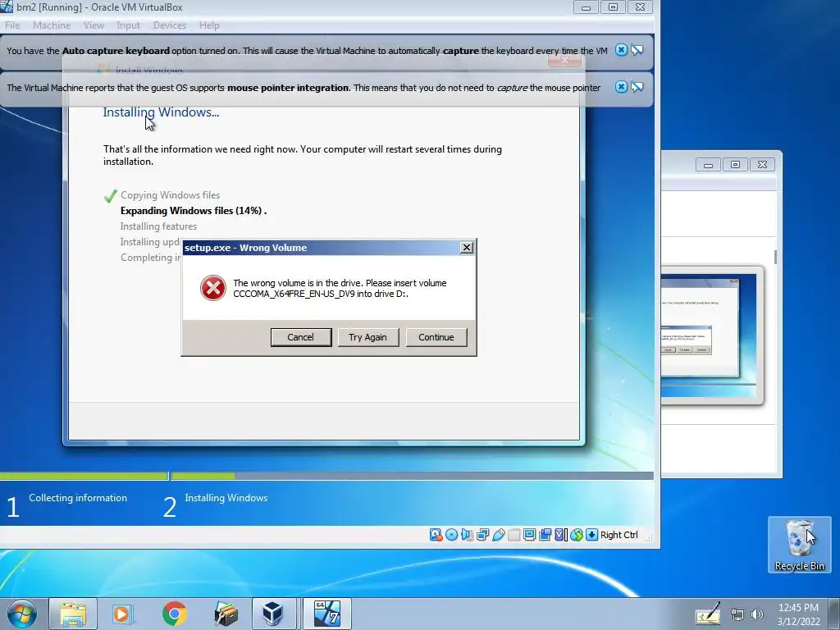Open the Input menu

pyautogui.click(x=129, y=25)
